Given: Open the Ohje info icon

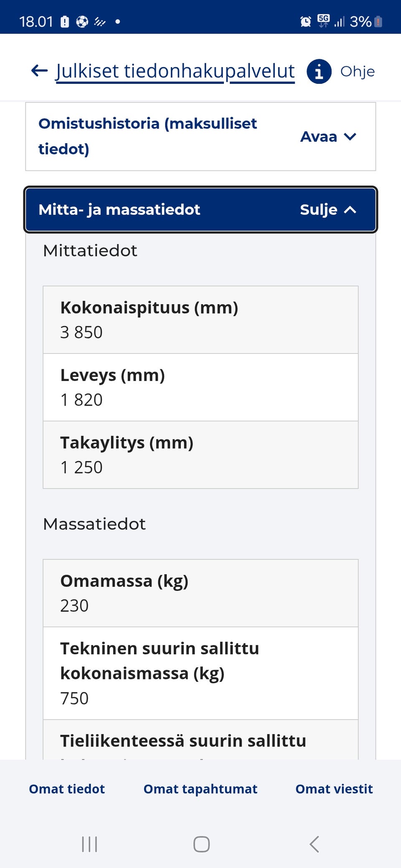Looking at the screenshot, I should coord(319,71).
